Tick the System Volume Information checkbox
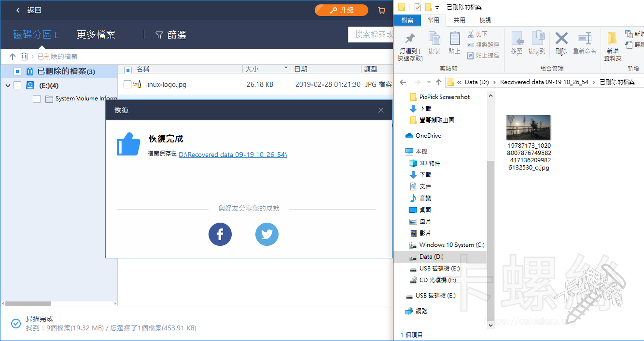644x341 pixels. (x=37, y=99)
